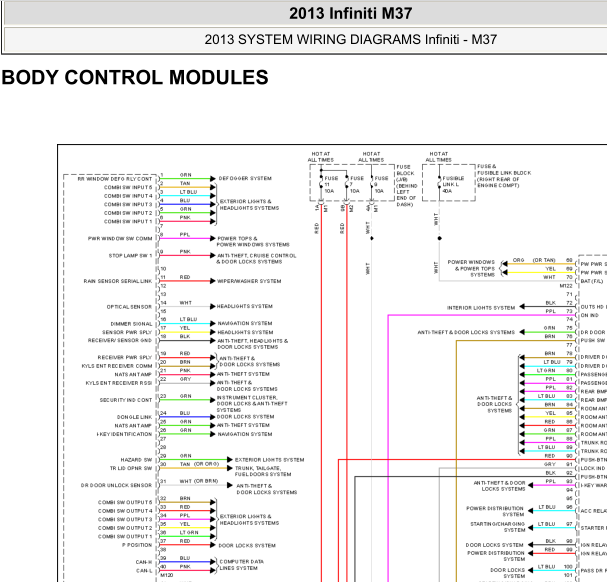Click the "STOP LAMP SW 1" label
The width and height of the screenshot is (607, 582).
click(x=130, y=256)
